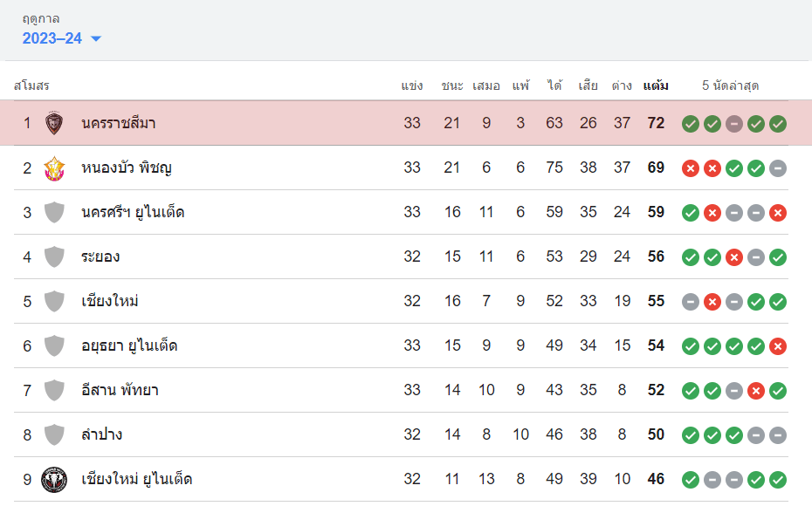This screenshot has width=812, height=506.
Task: Select the นครศรีฯ ยูไนเต็ด team name
Action: 132,213
